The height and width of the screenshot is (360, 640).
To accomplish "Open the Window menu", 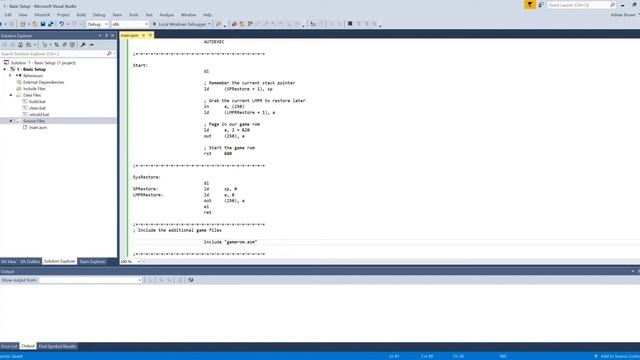I will (x=188, y=15).
